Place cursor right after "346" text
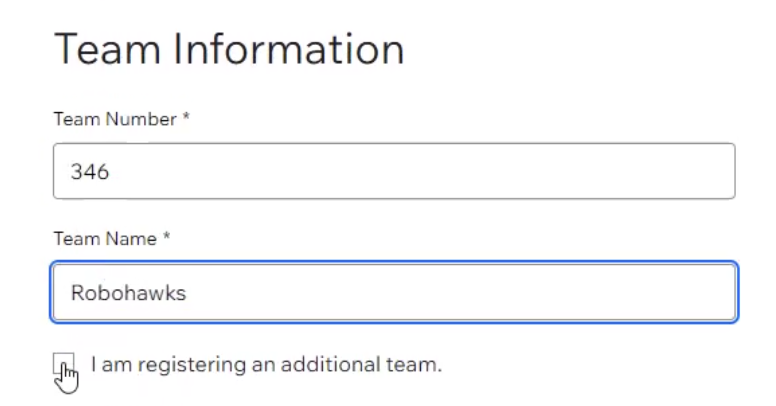Screen dimensions: 776x406 pos(110,172)
